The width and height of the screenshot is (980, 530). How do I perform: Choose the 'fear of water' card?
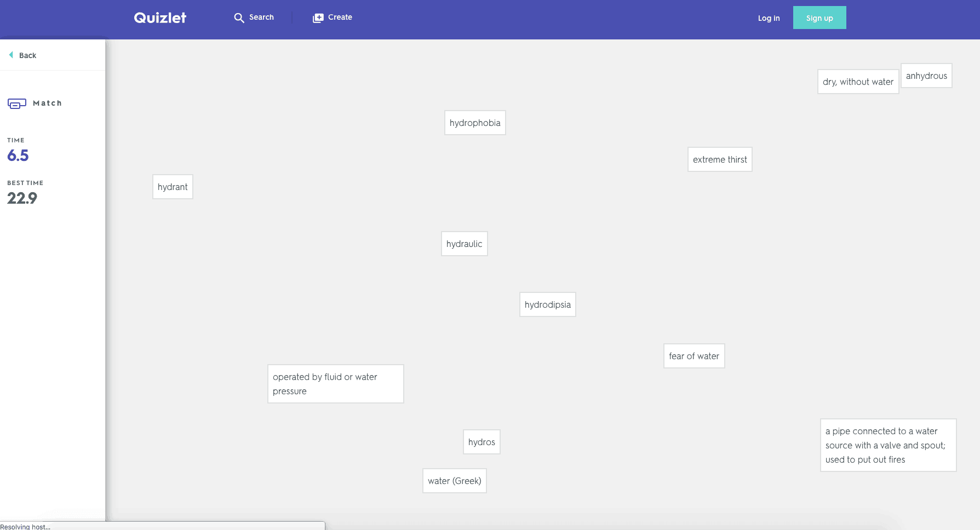click(x=694, y=356)
